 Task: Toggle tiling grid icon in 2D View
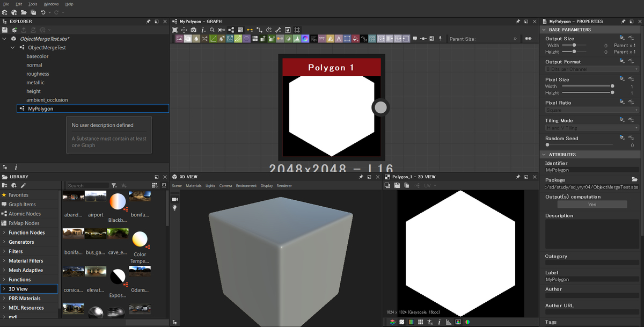tap(420, 322)
